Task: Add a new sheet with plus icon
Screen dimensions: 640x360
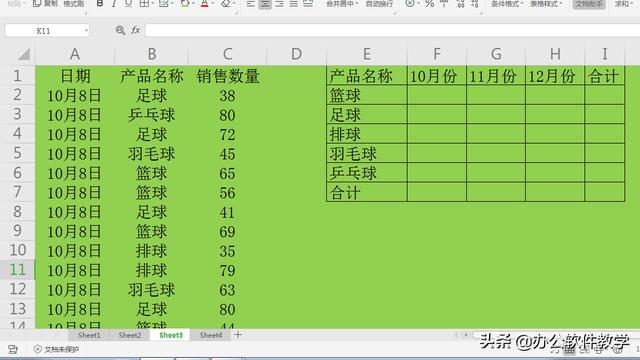Action: pyautogui.click(x=238, y=335)
